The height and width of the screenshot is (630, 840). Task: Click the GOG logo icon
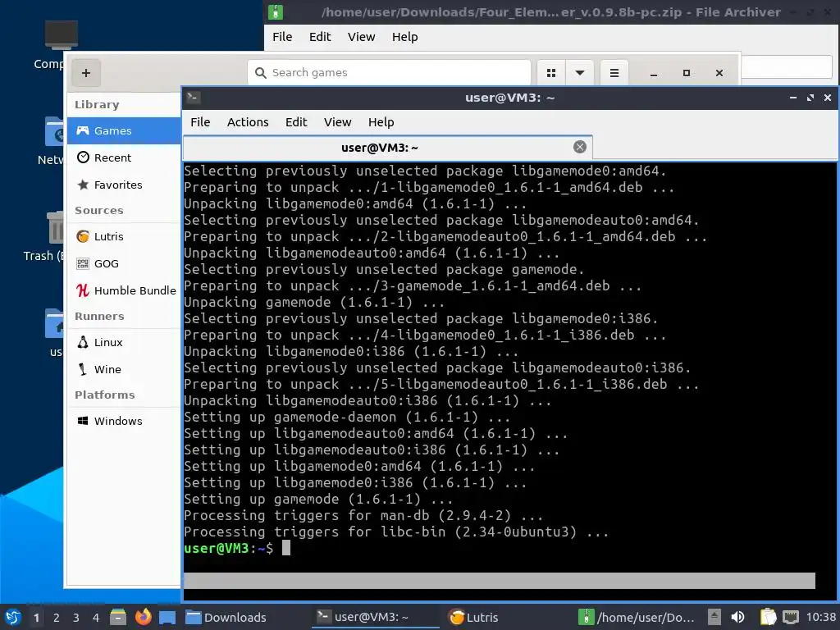click(83, 263)
